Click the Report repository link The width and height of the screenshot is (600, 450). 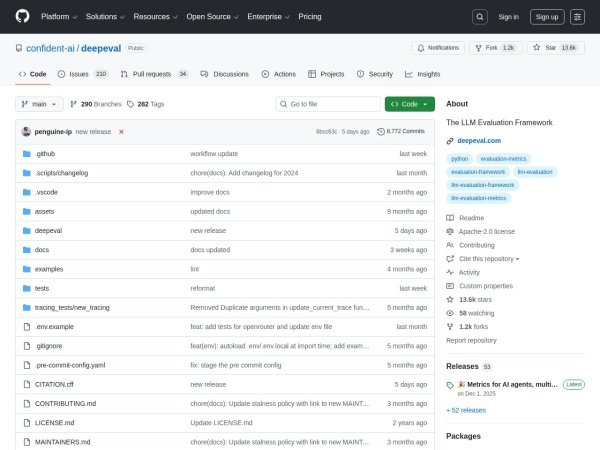471,341
